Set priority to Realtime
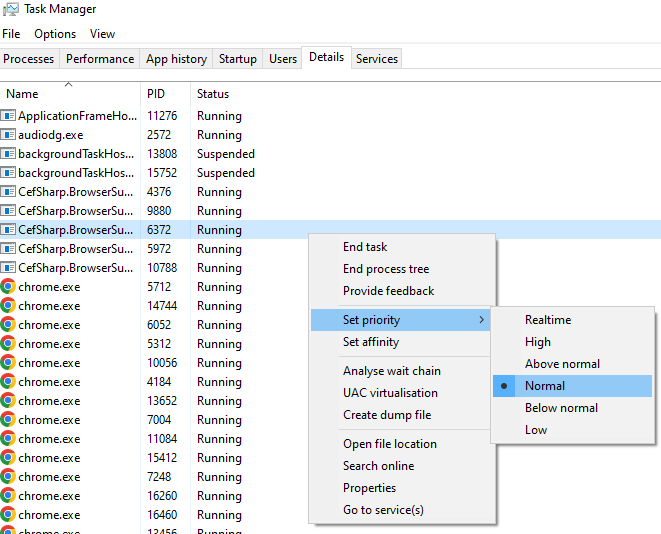This screenshot has width=661, height=534. pyautogui.click(x=548, y=320)
